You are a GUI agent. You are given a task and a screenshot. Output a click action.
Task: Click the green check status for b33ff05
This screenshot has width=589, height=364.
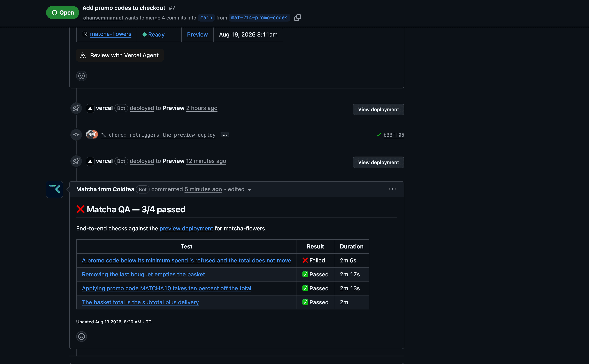378,135
